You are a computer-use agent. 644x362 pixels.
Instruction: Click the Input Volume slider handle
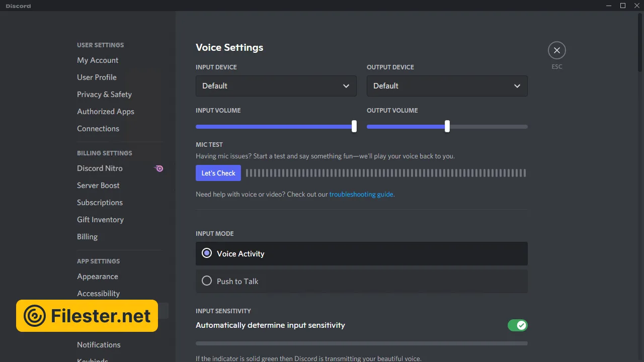click(x=354, y=127)
